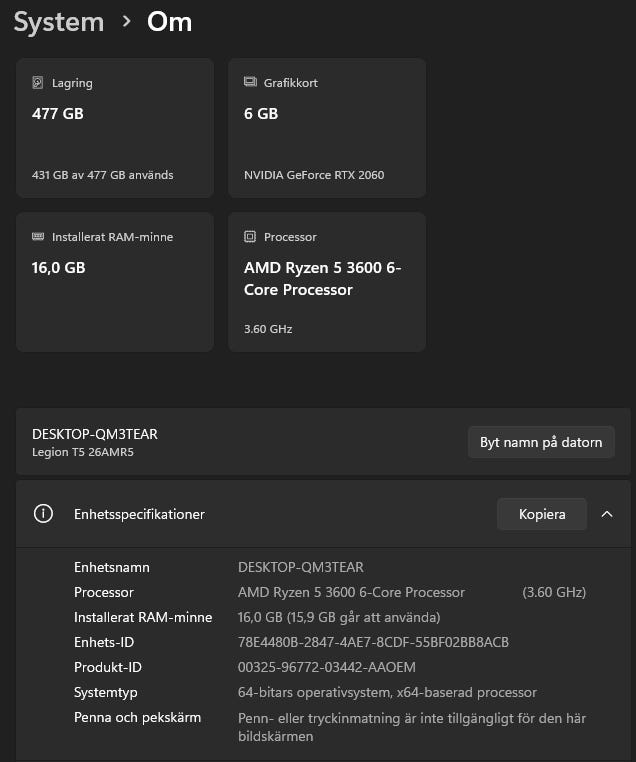Screen dimensions: 636x762
Task: Click the installed RAM memory icon
Action: coord(38,237)
